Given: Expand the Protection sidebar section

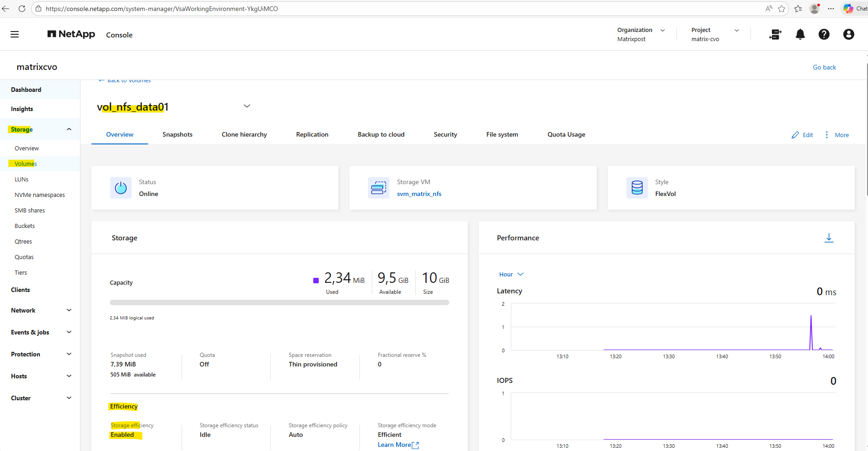Looking at the screenshot, I should [69, 354].
